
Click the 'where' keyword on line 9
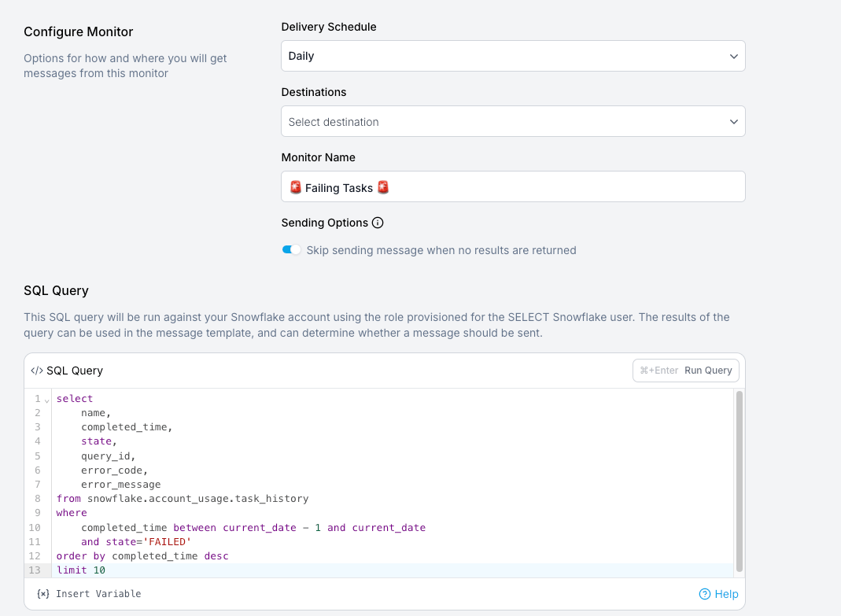coord(72,513)
